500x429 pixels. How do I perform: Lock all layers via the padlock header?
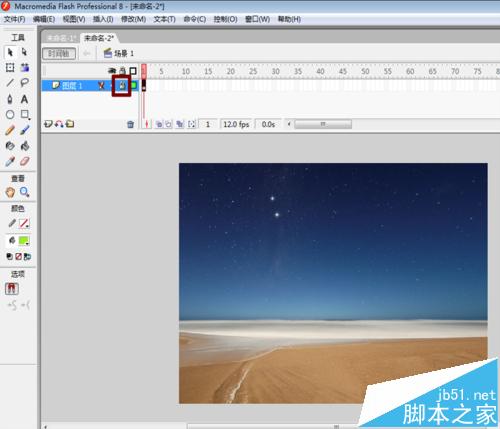[123, 71]
